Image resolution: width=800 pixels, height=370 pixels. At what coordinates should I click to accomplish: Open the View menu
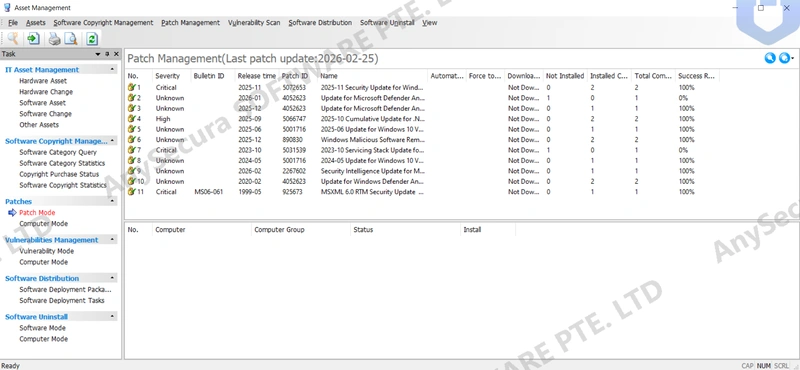tap(429, 22)
